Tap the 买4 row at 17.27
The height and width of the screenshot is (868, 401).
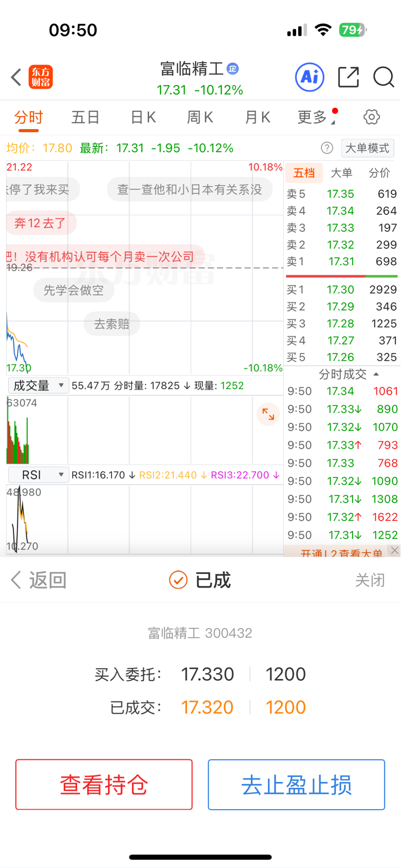(342, 340)
